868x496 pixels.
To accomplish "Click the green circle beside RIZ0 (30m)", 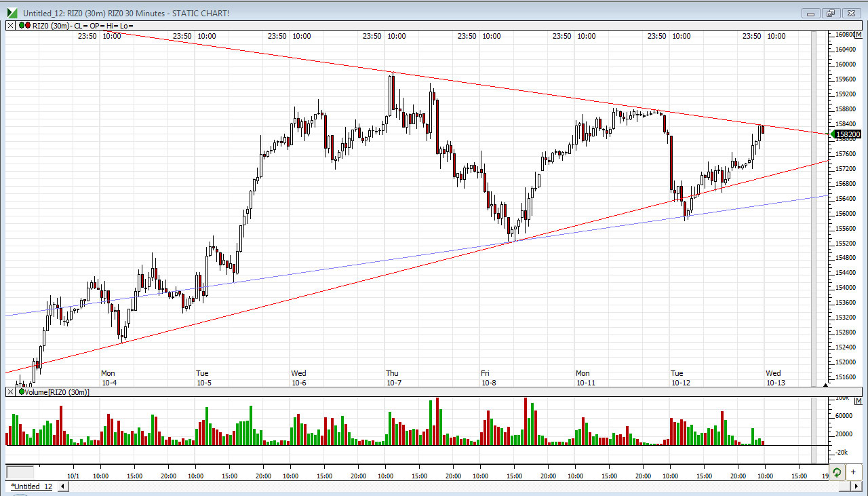I will (x=21, y=26).
